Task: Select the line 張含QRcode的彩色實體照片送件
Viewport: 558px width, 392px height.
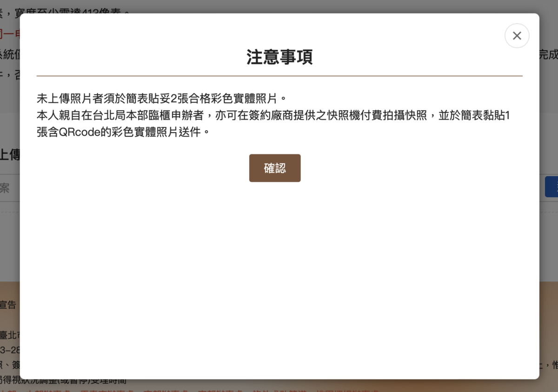Action: point(123,132)
